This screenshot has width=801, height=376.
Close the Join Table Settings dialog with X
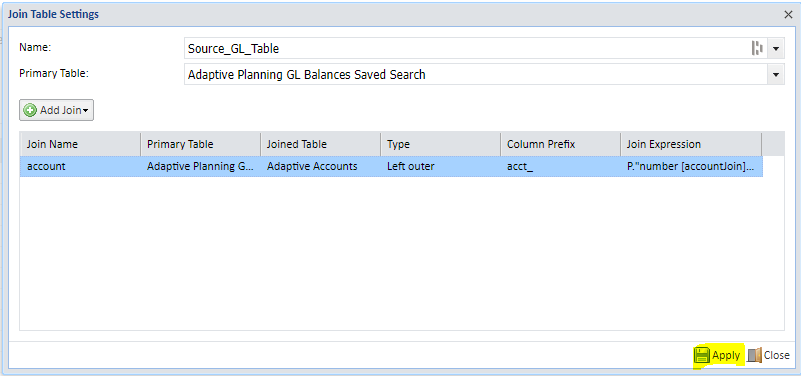tap(788, 14)
